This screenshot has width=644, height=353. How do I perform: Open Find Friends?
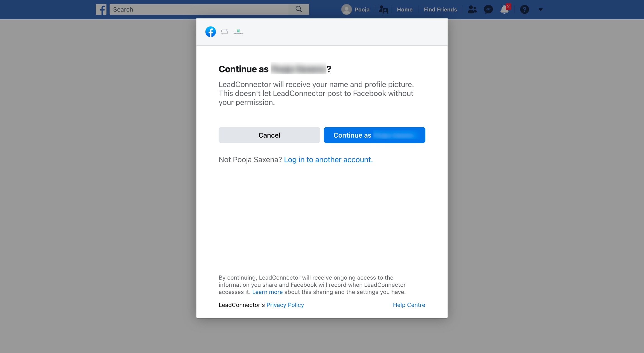pyautogui.click(x=440, y=9)
